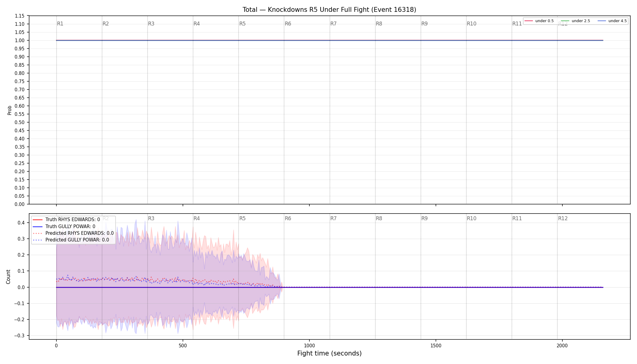Image resolution: width=637 pixels, height=364 pixels.
Task: Click the 1.15 tick on the Prob axis
Action: (20, 16)
